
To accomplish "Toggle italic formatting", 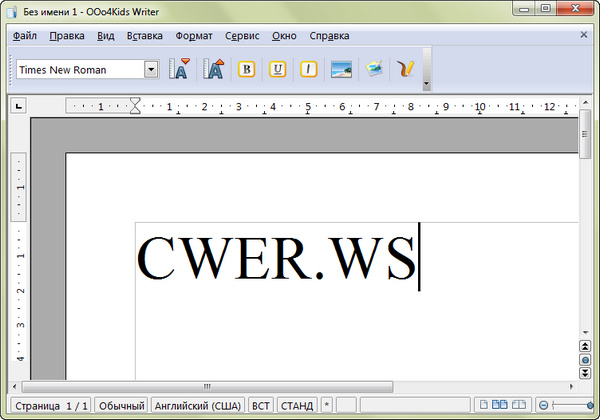I will point(309,69).
